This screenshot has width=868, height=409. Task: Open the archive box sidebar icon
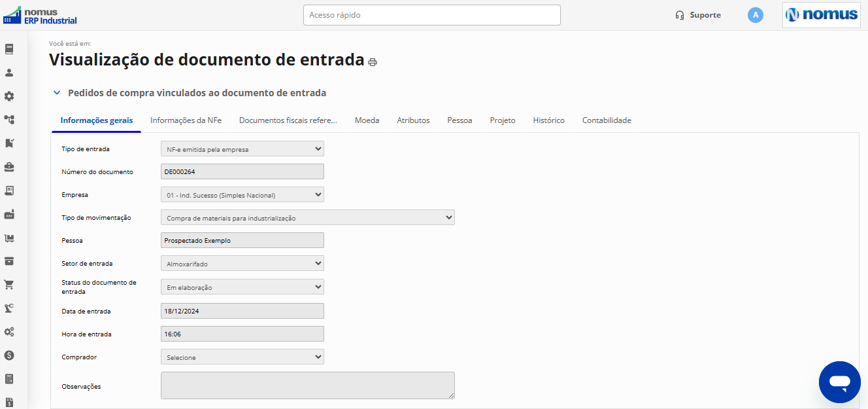coord(9,261)
